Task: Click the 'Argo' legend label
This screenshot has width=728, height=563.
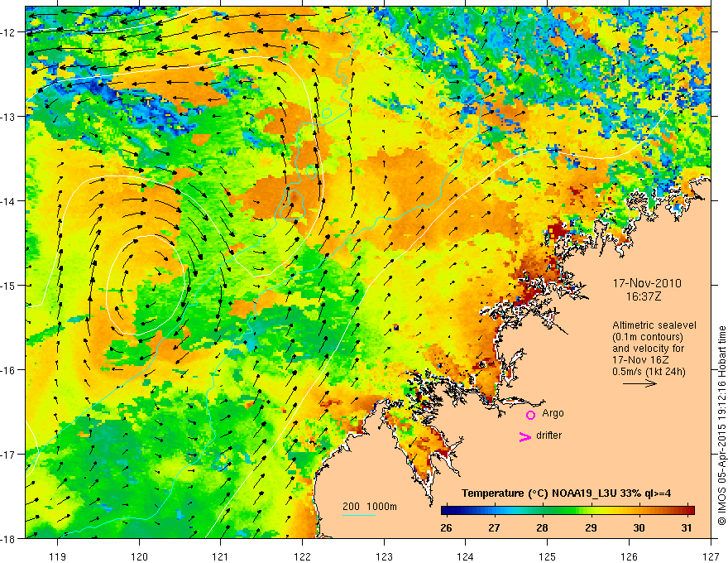Action: click(x=553, y=413)
